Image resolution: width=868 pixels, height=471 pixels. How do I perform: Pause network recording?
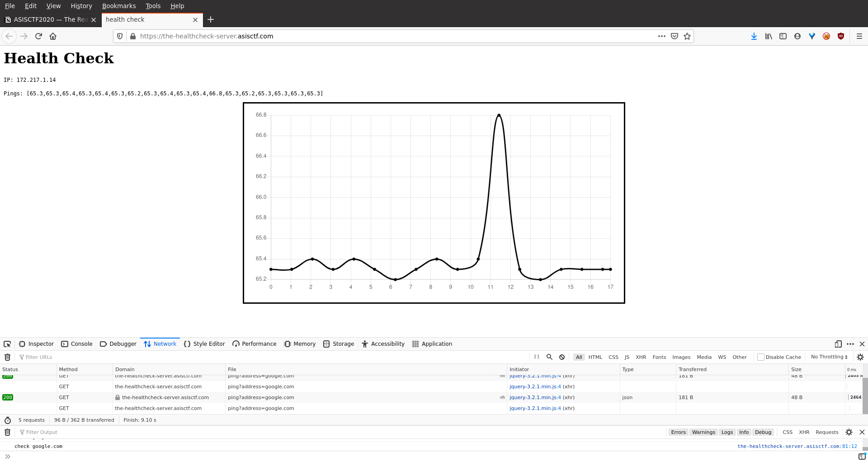click(537, 357)
